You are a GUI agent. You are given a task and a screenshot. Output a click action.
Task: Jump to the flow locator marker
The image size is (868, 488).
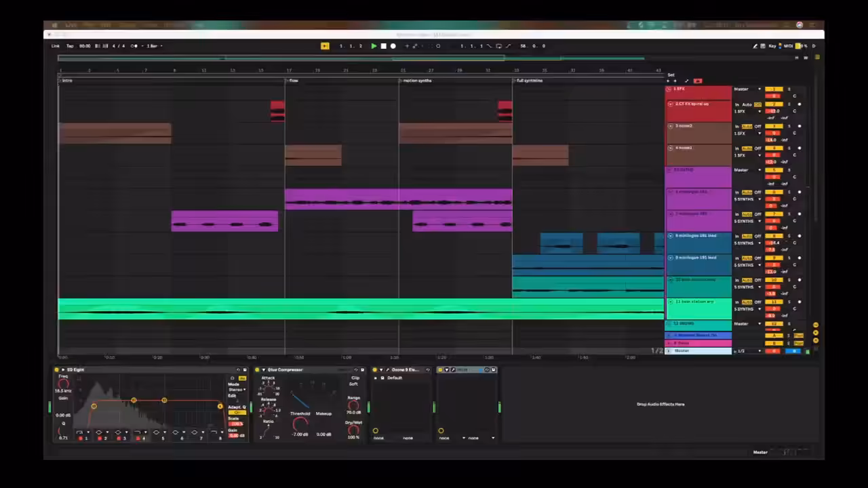(x=294, y=81)
